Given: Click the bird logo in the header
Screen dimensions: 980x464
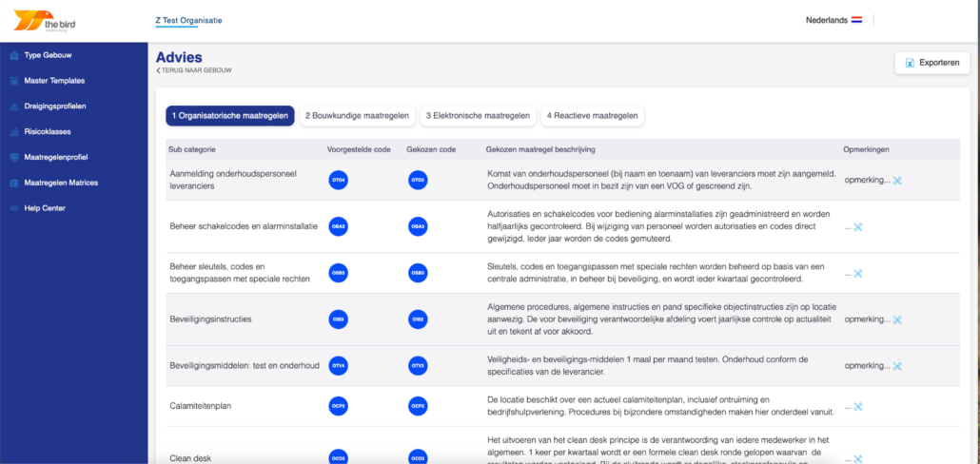Looking at the screenshot, I should click(45, 21).
